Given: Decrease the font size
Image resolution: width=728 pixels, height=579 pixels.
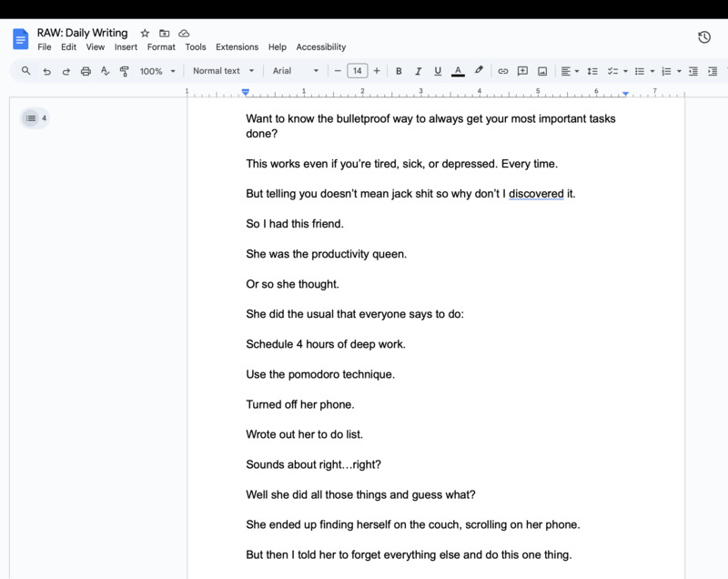Looking at the screenshot, I should (338, 71).
